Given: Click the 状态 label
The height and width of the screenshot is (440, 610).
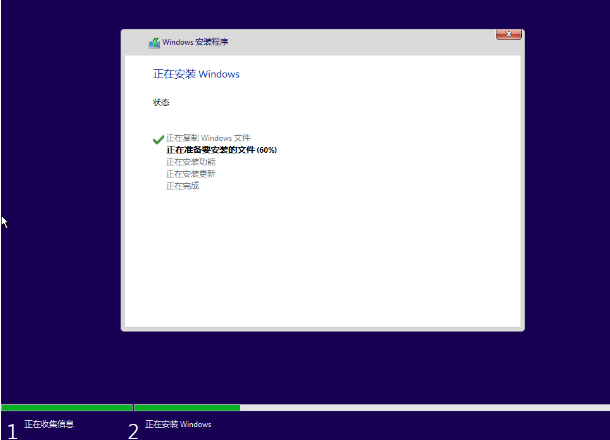Looking at the screenshot, I should tap(161, 102).
